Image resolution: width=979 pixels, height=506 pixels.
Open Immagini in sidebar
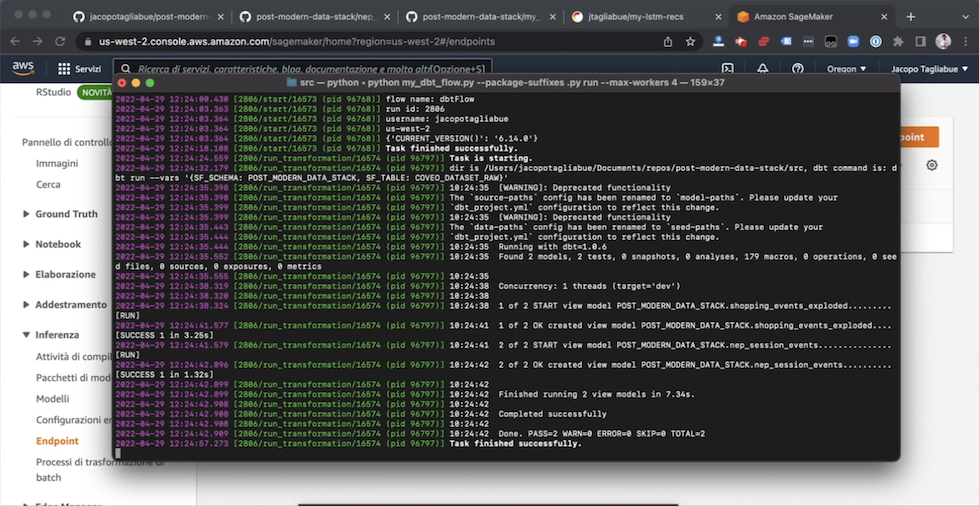click(57, 163)
